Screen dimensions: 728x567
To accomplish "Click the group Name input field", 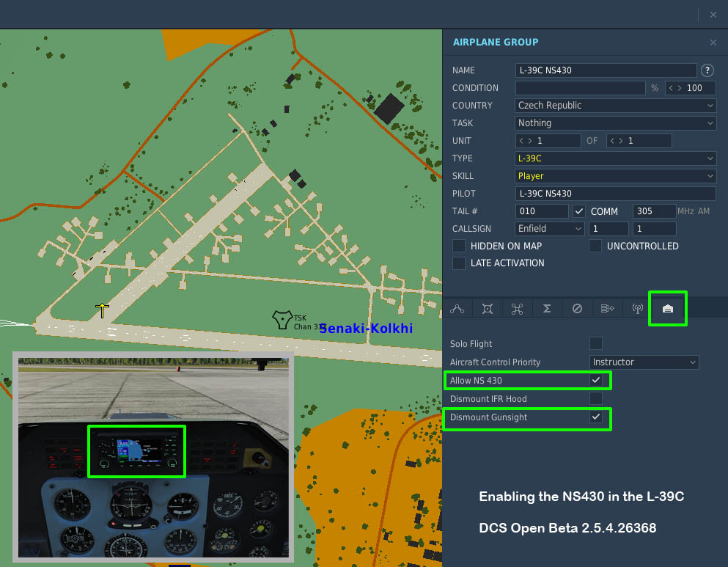I will coord(606,70).
